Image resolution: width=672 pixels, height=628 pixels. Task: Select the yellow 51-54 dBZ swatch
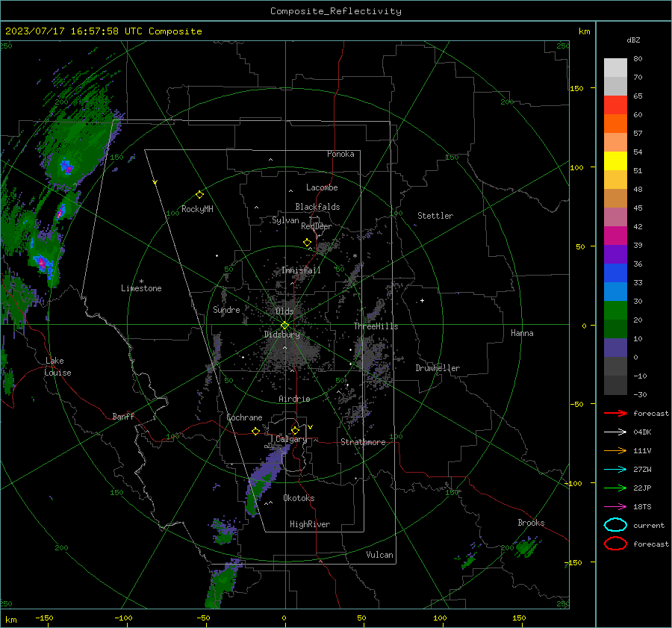click(x=615, y=161)
